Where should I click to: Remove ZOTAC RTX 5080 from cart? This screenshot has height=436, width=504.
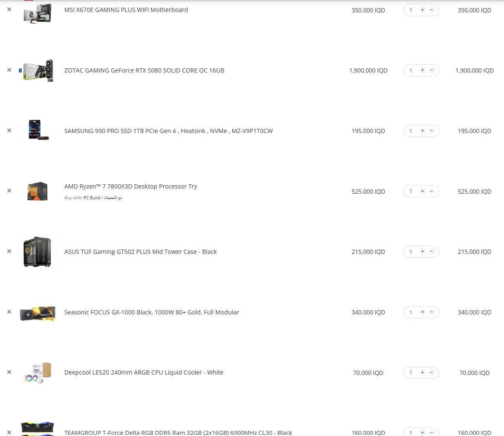pyautogui.click(x=9, y=70)
